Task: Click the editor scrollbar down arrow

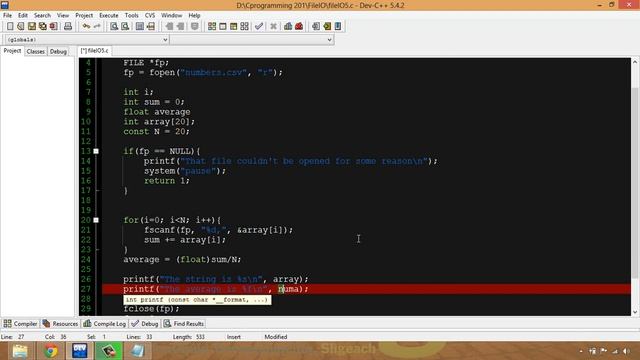Action: point(635,312)
